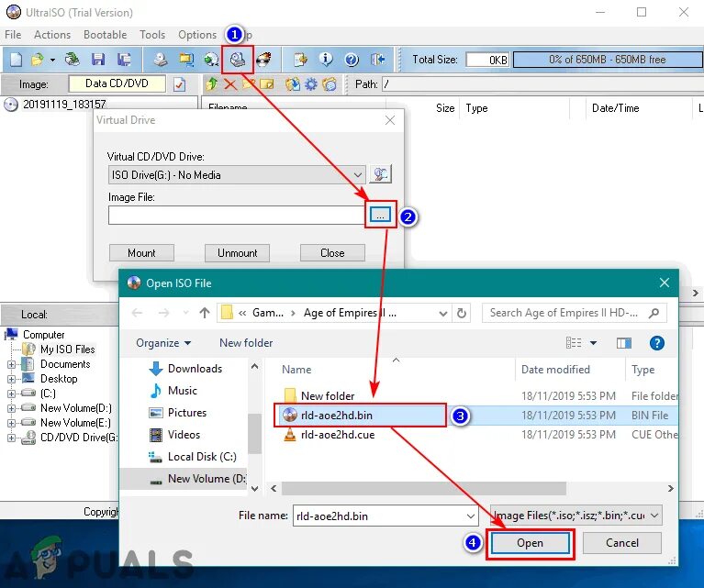Expand the Open icon's dropdown arrow
Image resolution: width=704 pixels, height=588 pixels.
(52, 60)
